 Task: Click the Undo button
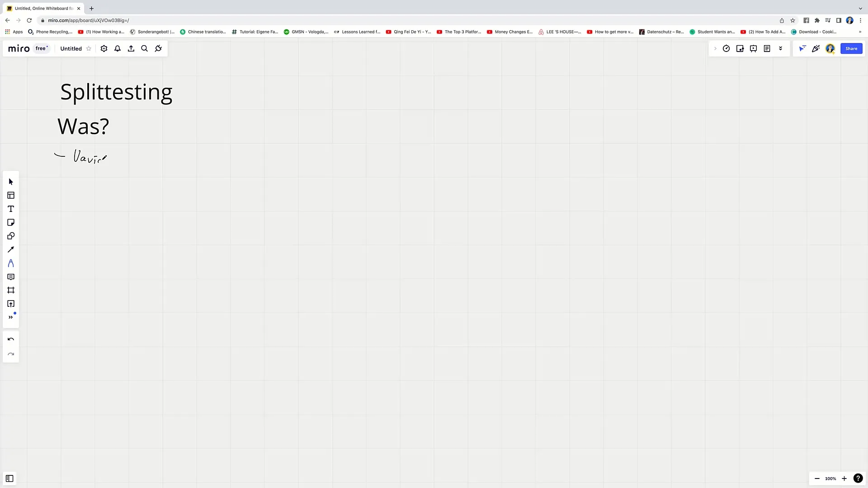pyautogui.click(x=11, y=340)
